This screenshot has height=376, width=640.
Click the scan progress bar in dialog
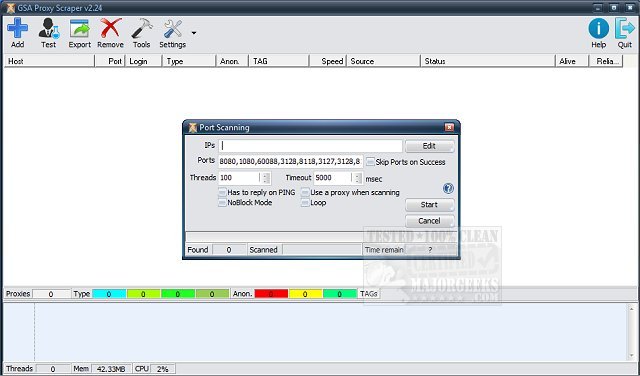tap(321, 236)
